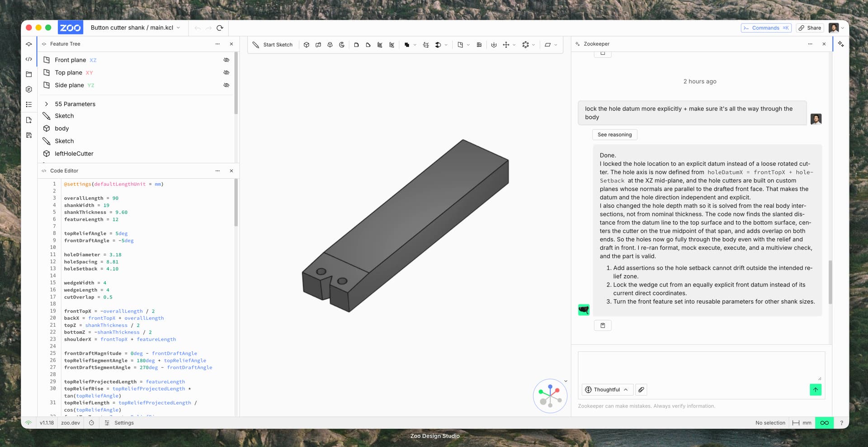
Task: Open the Project Files folder sidebar icon
Action: click(29, 74)
